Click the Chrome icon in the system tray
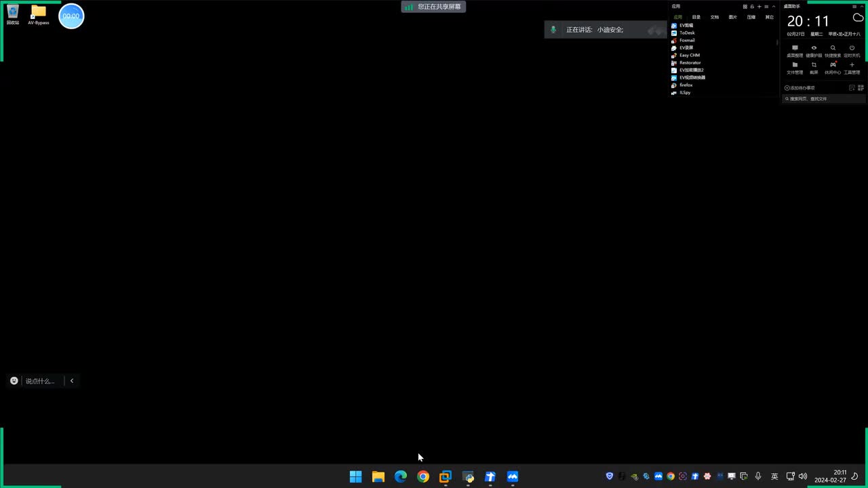Screen dimensions: 868x488 point(671,476)
